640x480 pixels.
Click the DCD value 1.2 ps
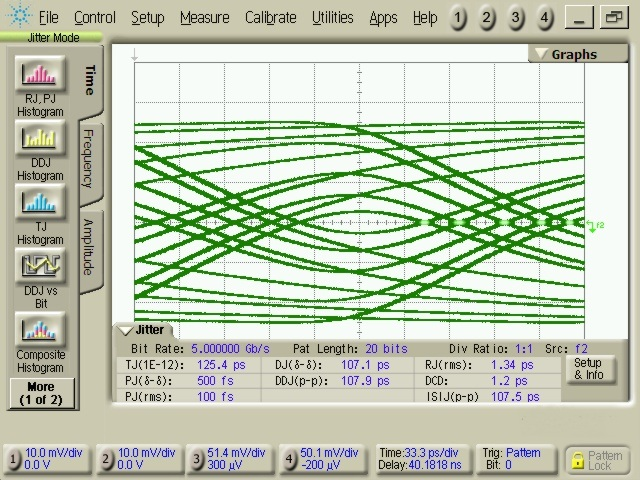click(509, 381)
